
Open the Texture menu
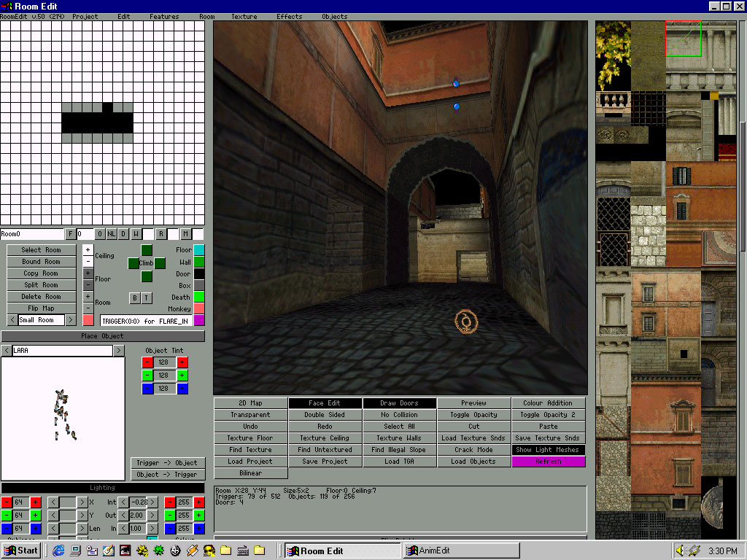point(244,17)
